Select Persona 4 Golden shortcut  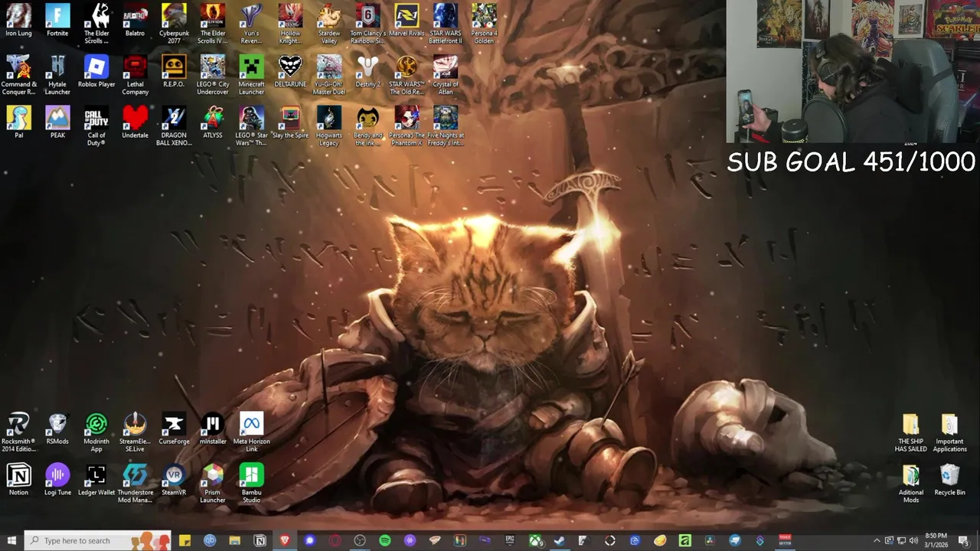(484, 24)
